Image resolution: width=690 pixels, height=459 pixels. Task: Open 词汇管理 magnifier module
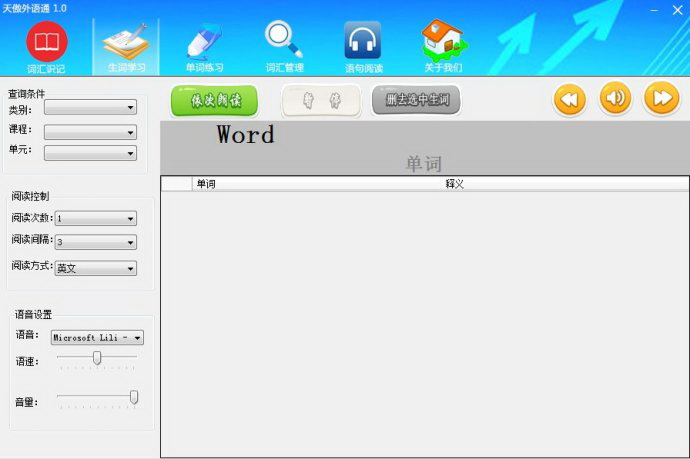284,47
